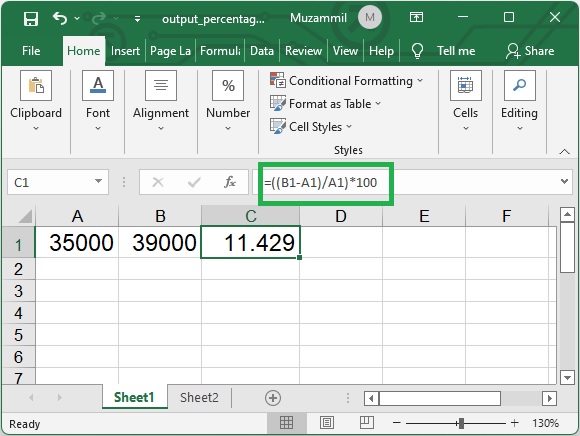
Task: Expand the Cells group
Action: pos(465,101)
